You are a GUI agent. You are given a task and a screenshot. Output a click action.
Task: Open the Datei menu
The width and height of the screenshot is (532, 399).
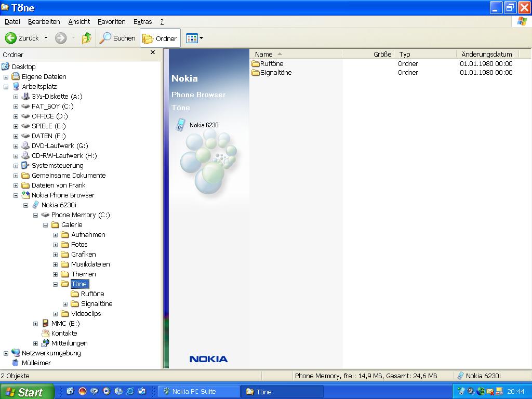tap(12, 22)
